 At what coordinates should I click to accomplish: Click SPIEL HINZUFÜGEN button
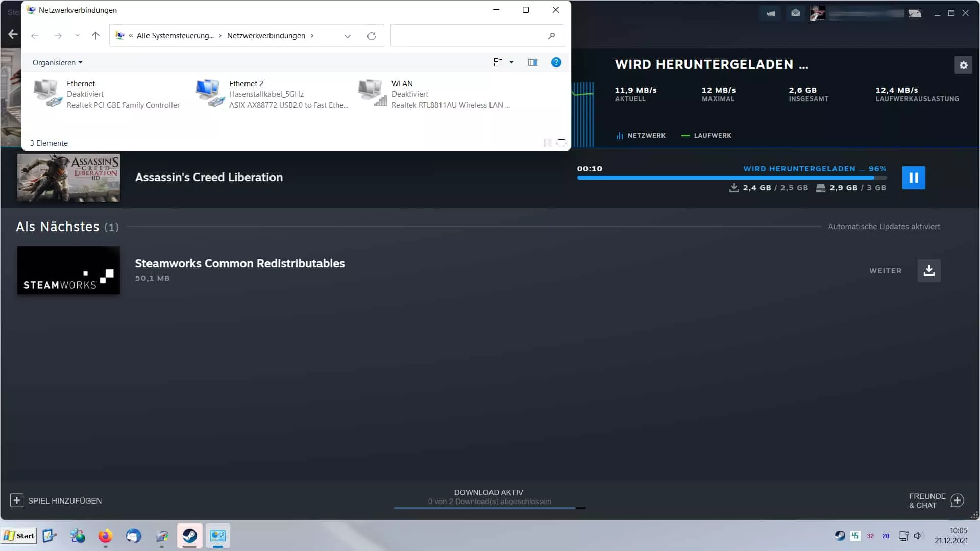click(x=56, y=500)
